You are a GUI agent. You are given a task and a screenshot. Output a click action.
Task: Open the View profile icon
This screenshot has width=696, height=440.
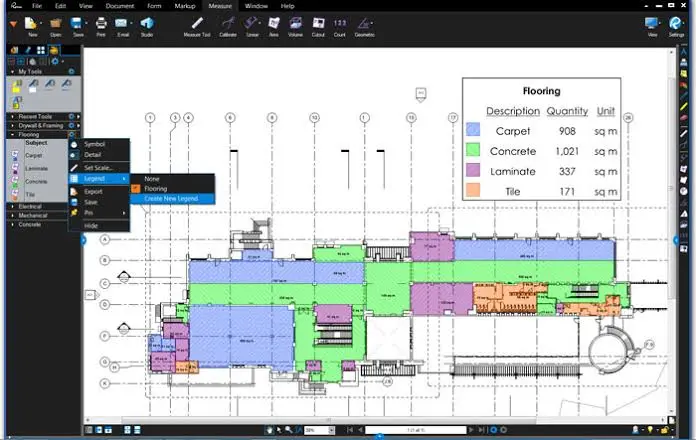652,23
